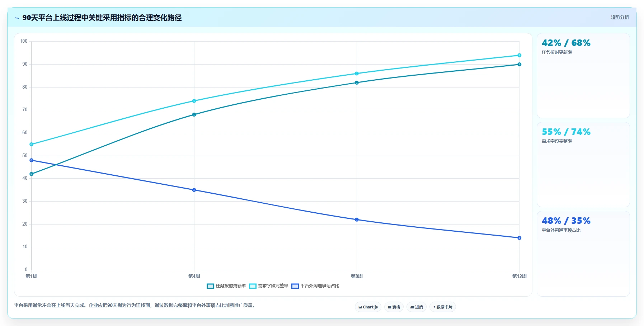
Task: Click the 需求字段完整率 data point at 第1周
Action: pos(32,144)
